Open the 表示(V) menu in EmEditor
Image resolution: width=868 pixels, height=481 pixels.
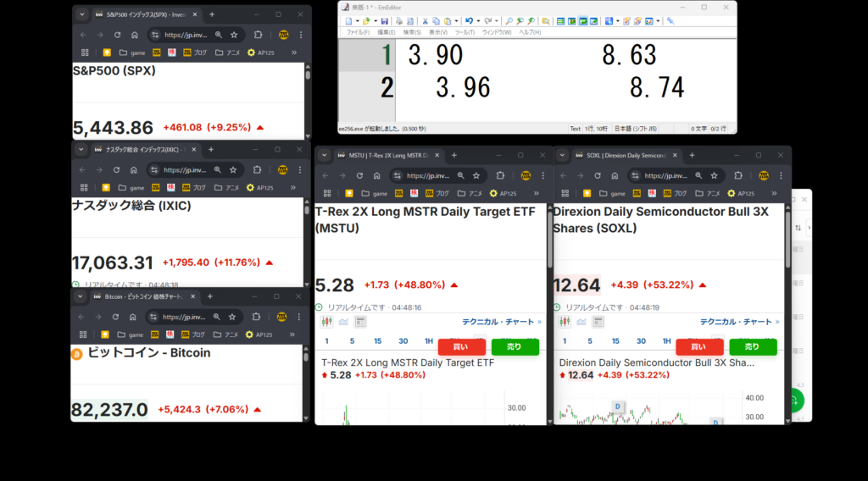point(438,33)
